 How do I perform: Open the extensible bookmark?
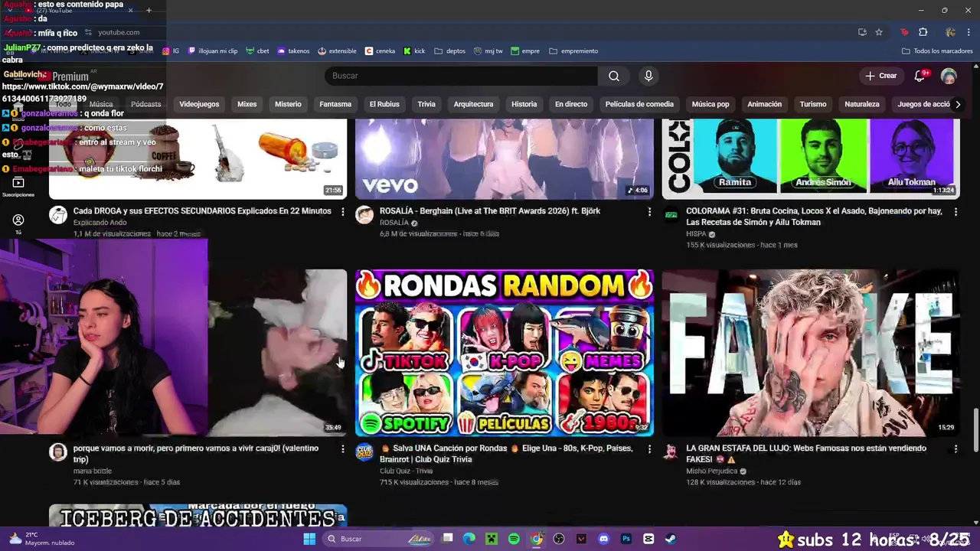pos(337,51)
